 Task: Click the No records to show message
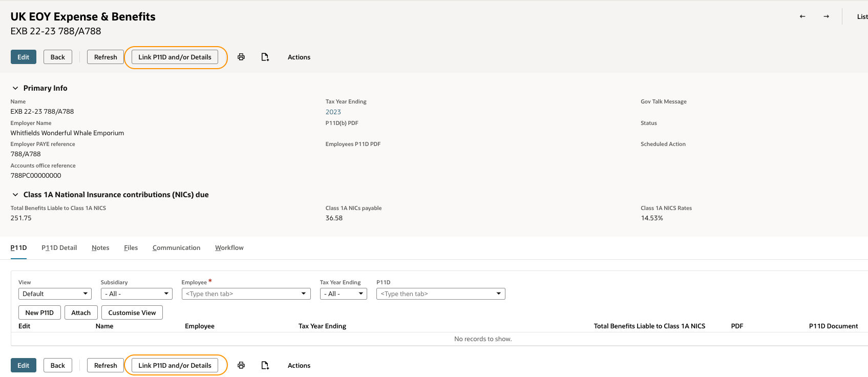pyautogui.click(x=483, y=339)
